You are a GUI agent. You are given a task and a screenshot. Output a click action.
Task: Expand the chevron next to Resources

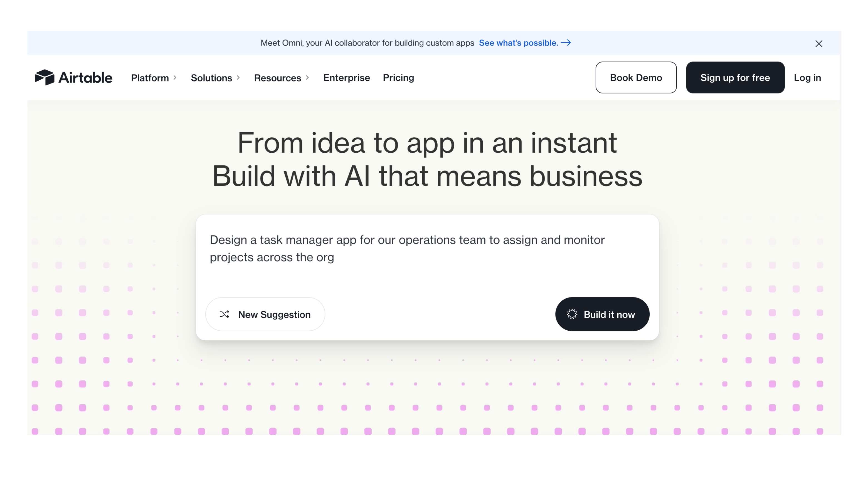coord(307,78)
